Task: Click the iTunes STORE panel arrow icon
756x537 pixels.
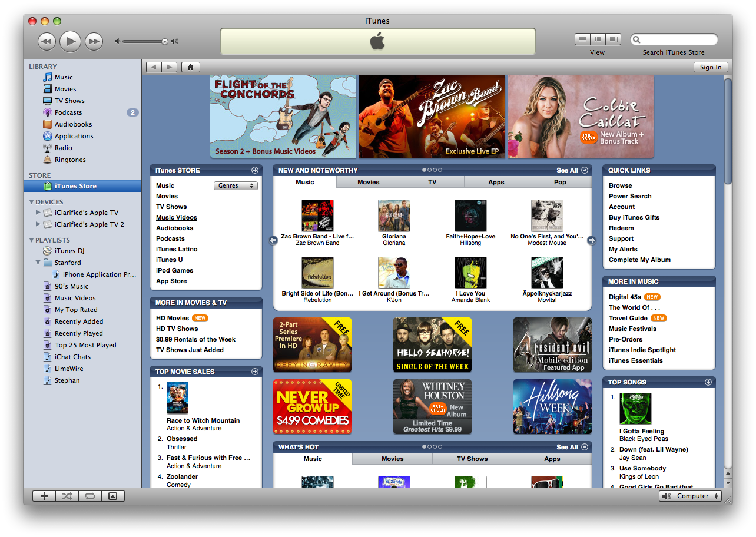Action: pos(254,170)
